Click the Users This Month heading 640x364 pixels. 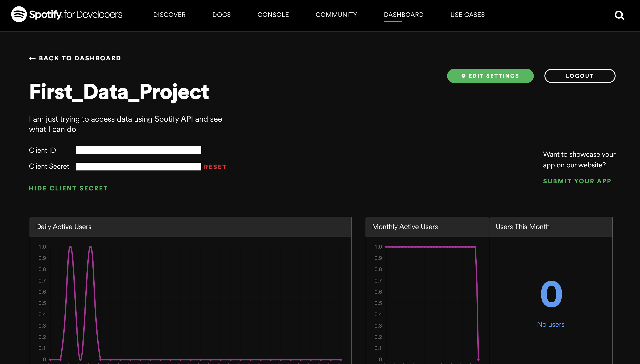pyautogui.click(x=523, y=227)
